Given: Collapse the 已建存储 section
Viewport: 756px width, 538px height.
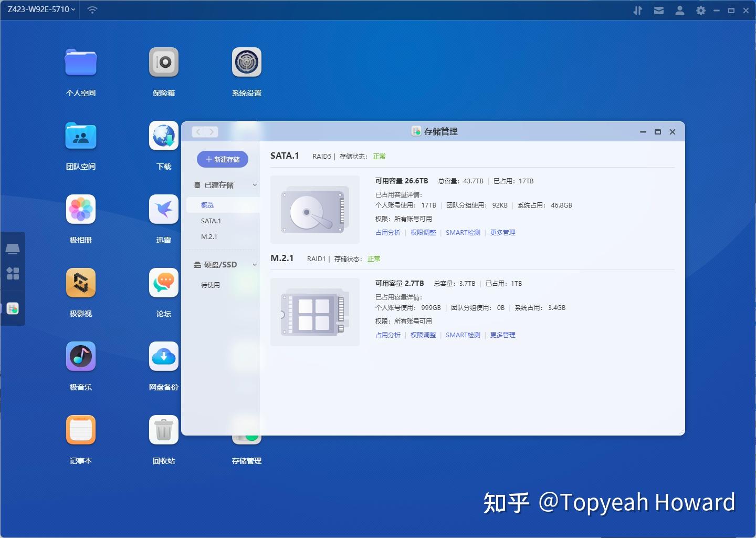Looking at the screenshot, I should (255, 185).
